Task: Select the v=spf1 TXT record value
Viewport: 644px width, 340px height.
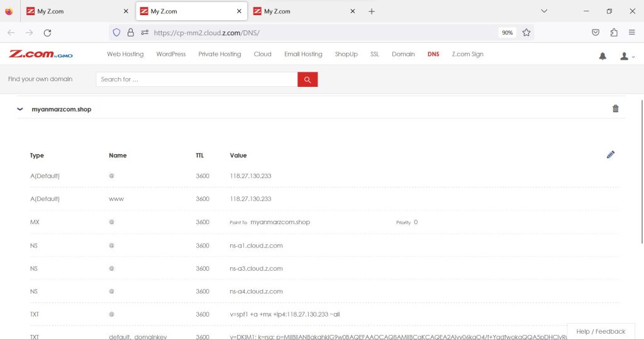Action: click(x=285, y=315)
